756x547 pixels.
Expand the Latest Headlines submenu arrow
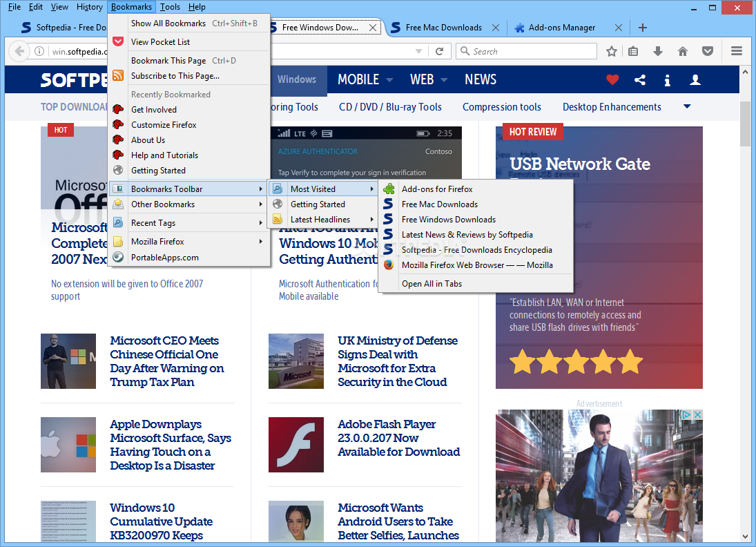[x=371, y=220]
